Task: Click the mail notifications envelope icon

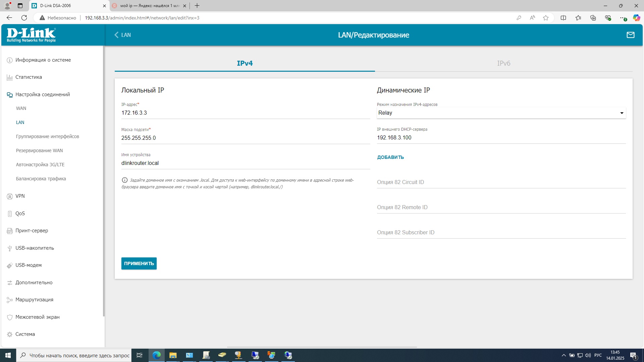Action: pyautogui.click(x=630, y=35)
